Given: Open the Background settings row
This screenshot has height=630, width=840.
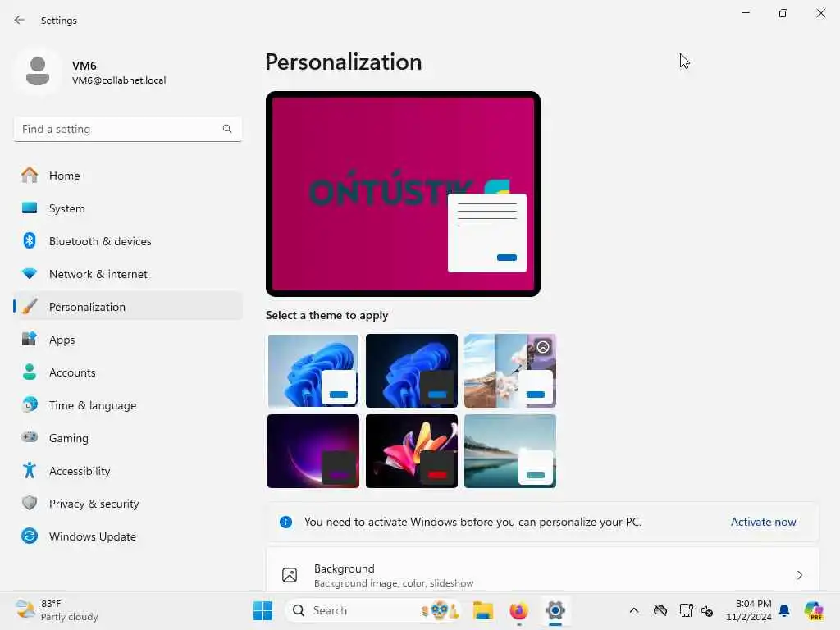Looking at the screenshot, I should 543,570.
